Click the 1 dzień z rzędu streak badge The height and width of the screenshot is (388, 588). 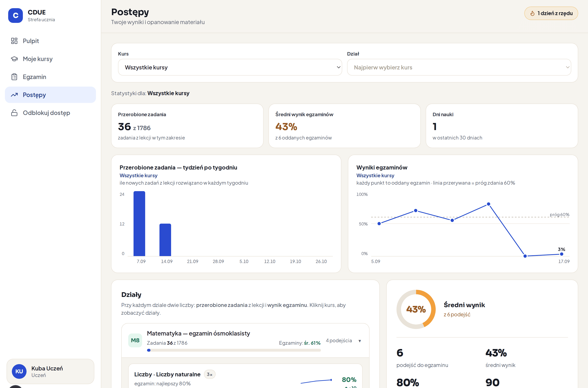pos(551,13)
